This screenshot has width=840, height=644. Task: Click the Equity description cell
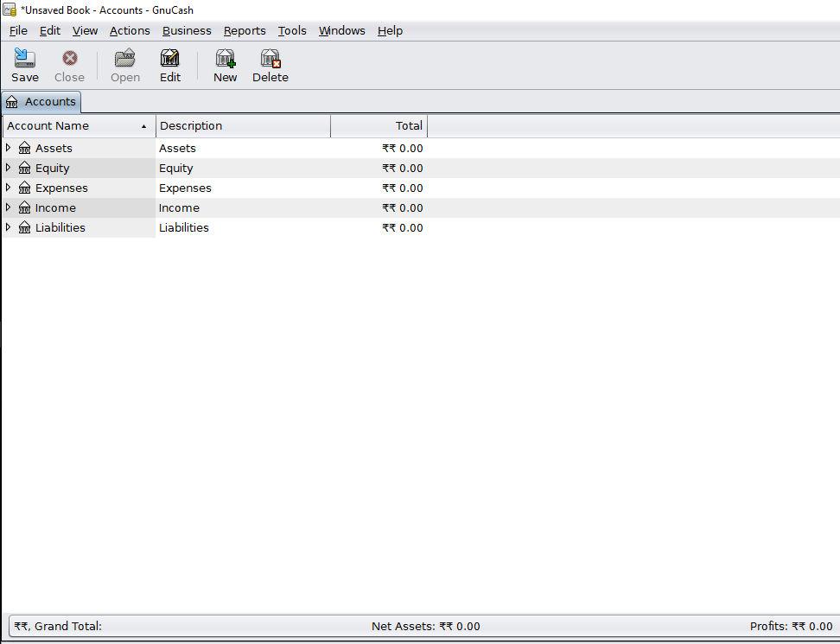coord(243,168)
